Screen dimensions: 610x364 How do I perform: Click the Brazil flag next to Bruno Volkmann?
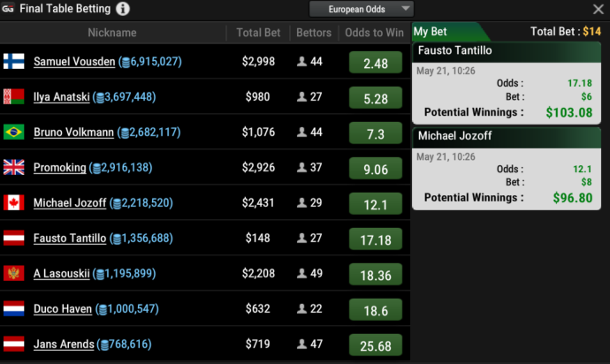point(13,133)
